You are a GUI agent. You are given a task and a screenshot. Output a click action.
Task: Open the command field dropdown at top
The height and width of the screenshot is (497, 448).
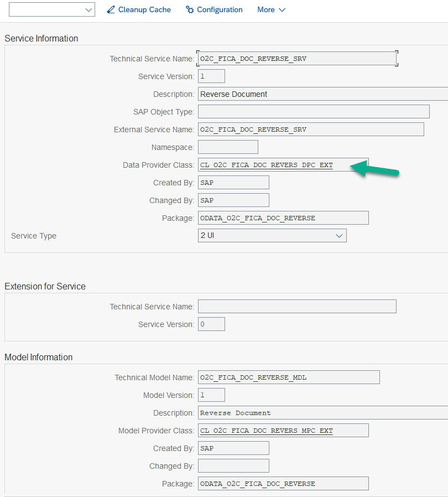(88, 10)
